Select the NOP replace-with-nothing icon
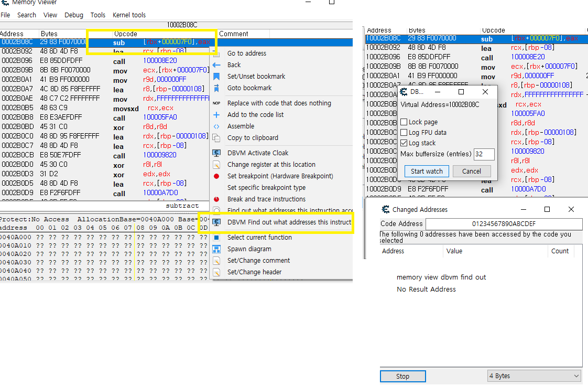Viewport: 588px width, 386px height. click(216, 103)
